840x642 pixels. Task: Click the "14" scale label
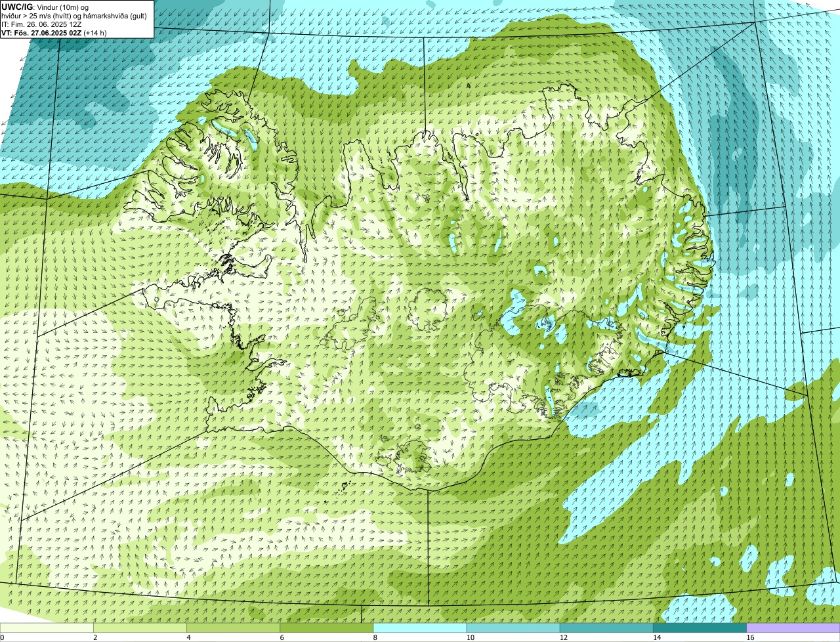657,637
